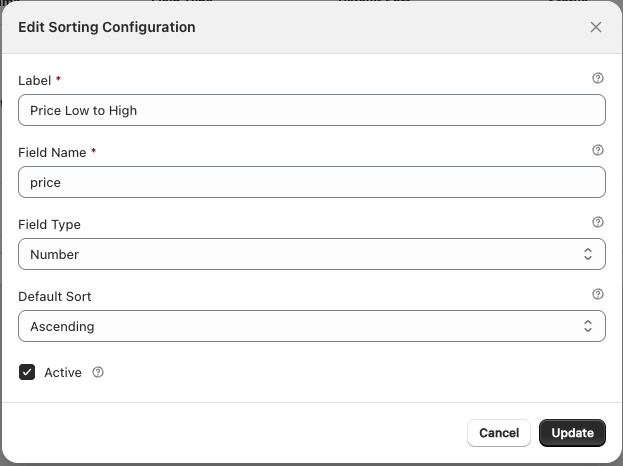Click the help icon beside Active
Image resolution: width=623 pixels, height=466 pixels.
pos(98,372)
